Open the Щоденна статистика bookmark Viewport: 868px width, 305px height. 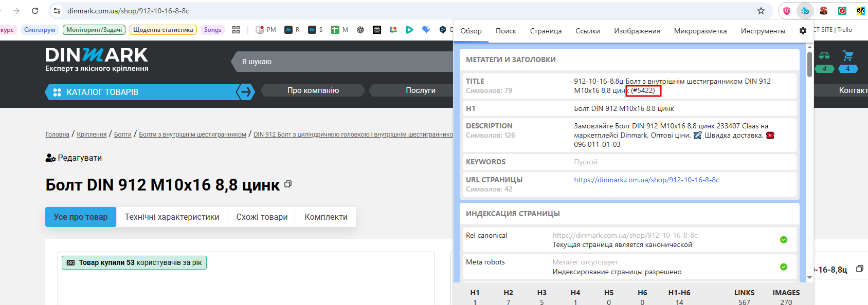[163, 30]
